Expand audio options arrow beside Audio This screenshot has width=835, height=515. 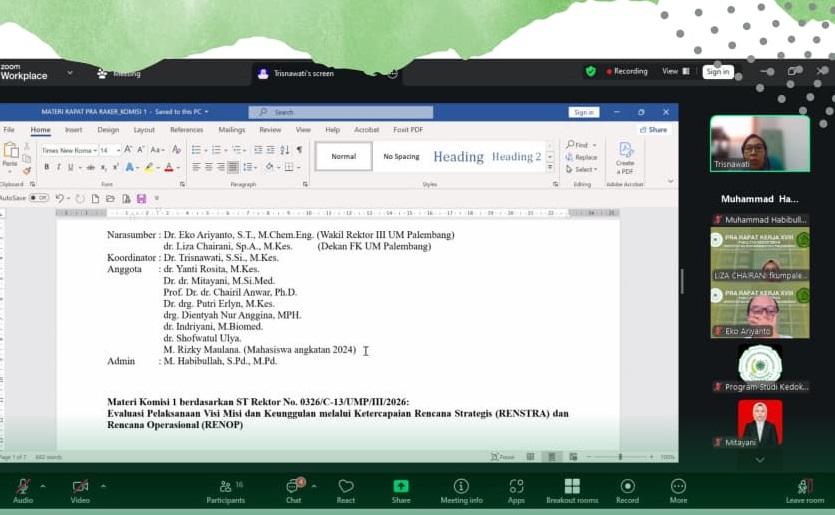(43, 486)
